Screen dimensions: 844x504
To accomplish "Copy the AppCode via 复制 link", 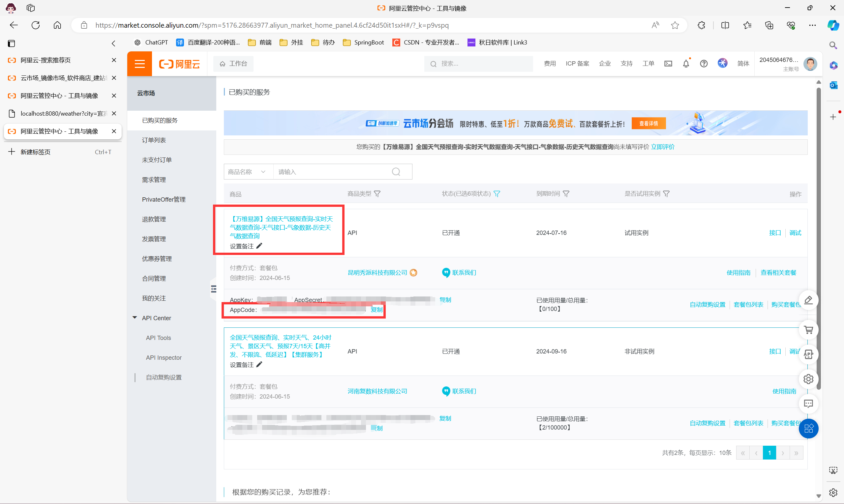I will (377, 310).
